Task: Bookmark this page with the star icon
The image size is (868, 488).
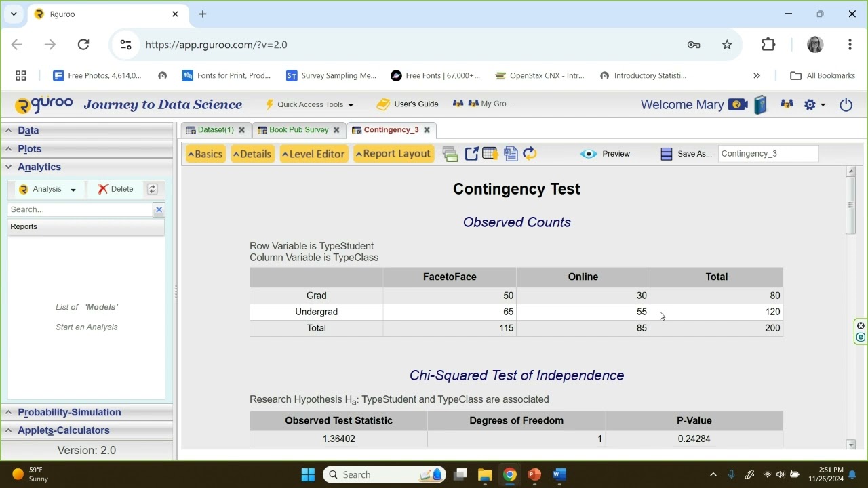Action: [x=727, y=45]
